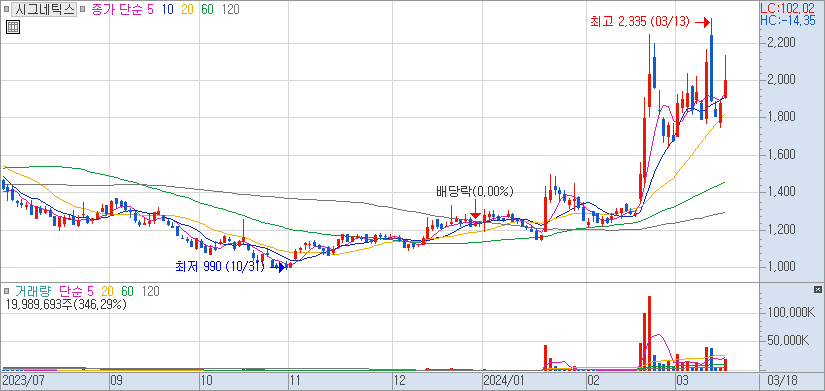The image size is (825, 391).
Task: Click the 최저 990 (10/31) low annotation
Action: (219, 267)
